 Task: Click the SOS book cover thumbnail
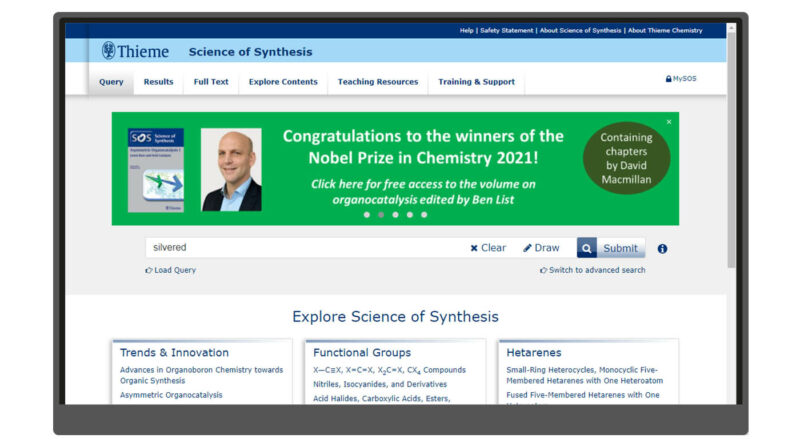click(x=156, y=170)
